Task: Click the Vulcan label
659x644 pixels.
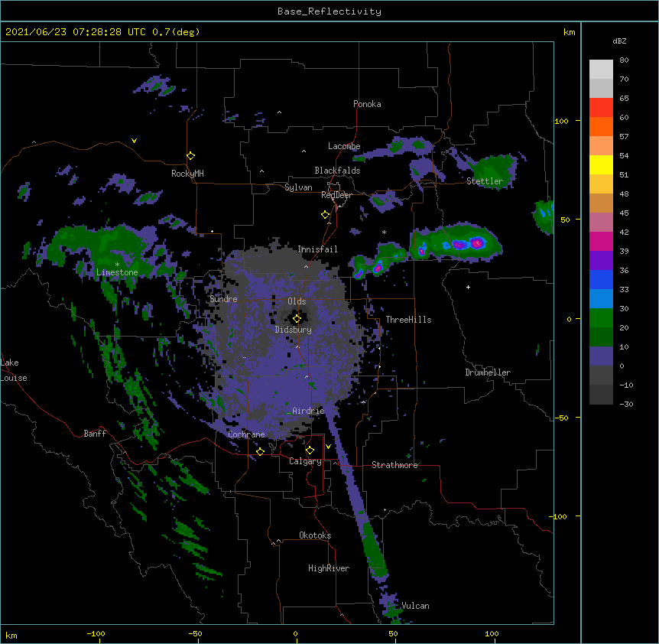Action: click(x=415, y=606)
